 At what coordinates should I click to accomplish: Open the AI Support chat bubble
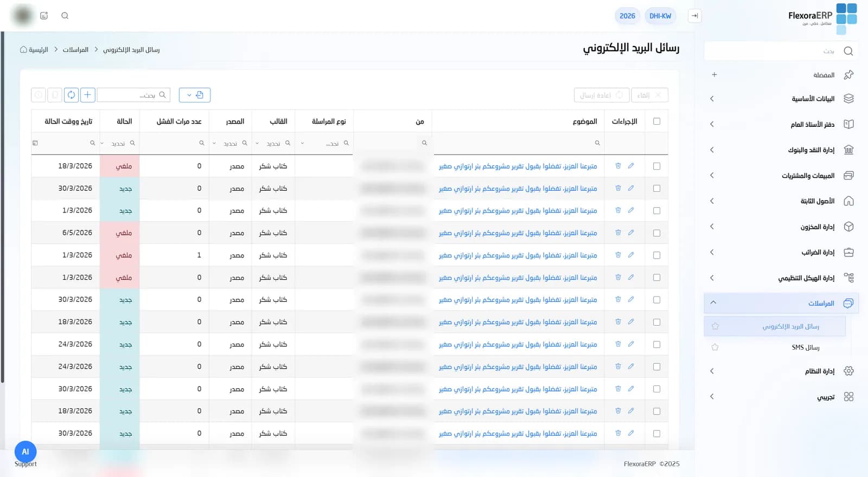point(25,452)
